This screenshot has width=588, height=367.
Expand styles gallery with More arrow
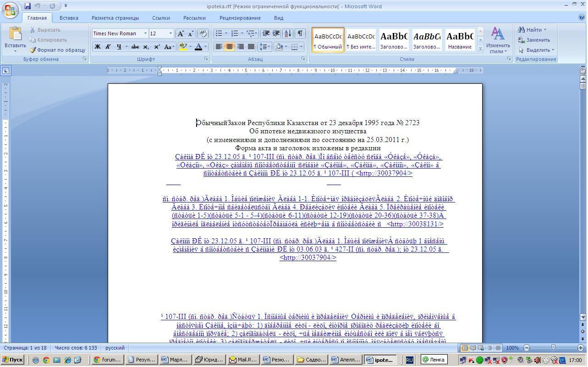(480, 48)
